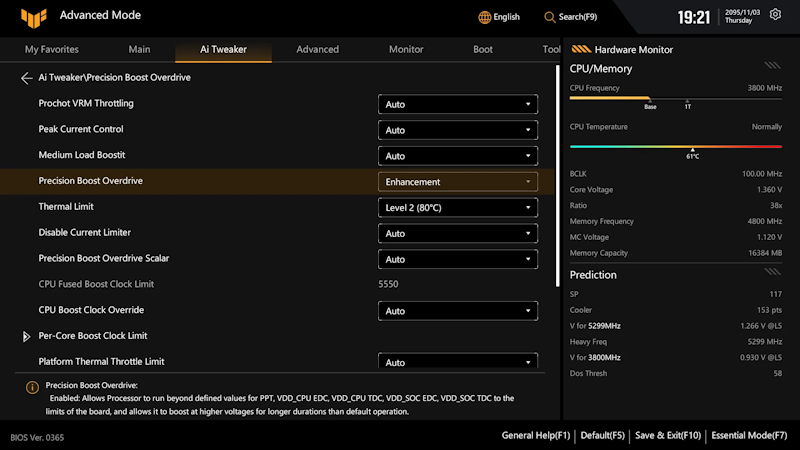
Task: Click the Prediction section heading
Action: 593,275
